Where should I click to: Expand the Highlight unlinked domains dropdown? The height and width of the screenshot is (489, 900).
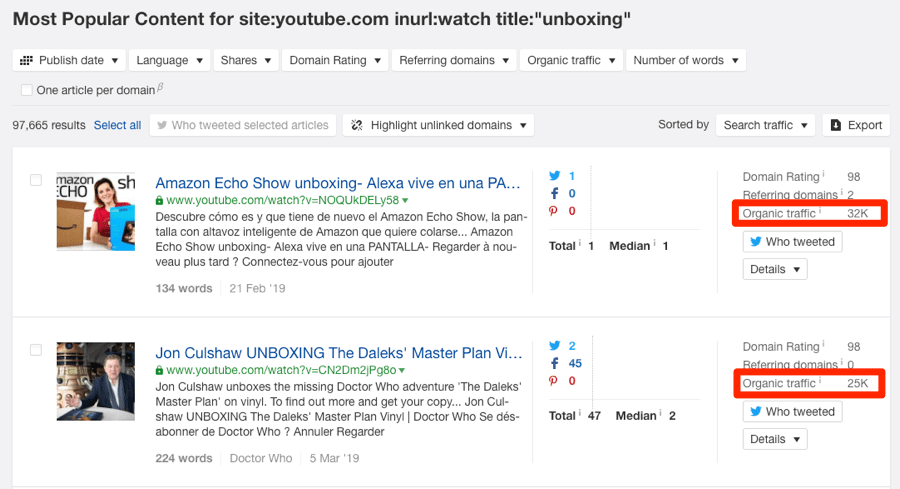439,125
